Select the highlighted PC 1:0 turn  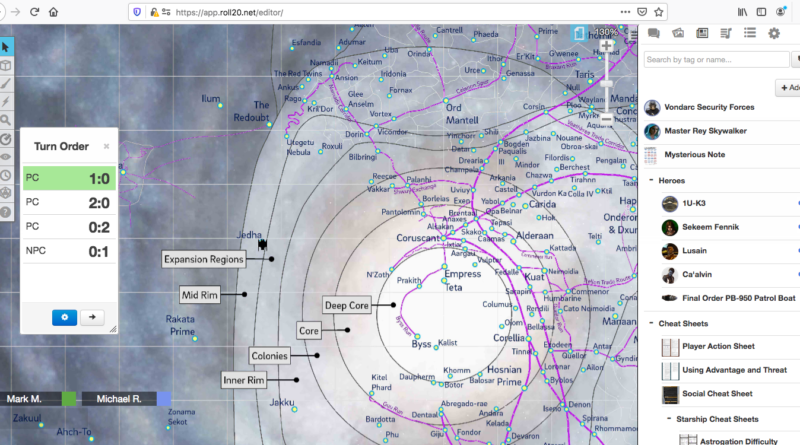pyautogui.click(x=69, y=178)
